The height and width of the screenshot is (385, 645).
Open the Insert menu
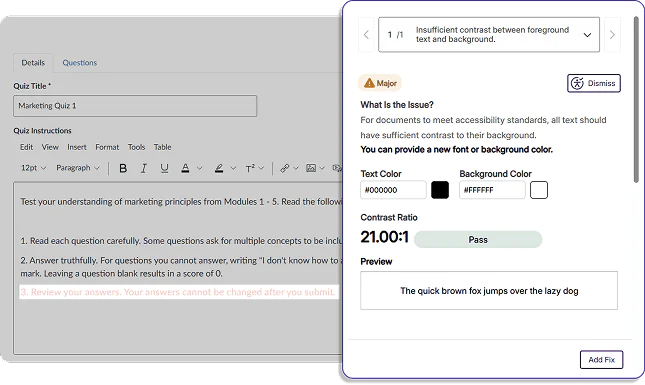[x=77, y=147]
